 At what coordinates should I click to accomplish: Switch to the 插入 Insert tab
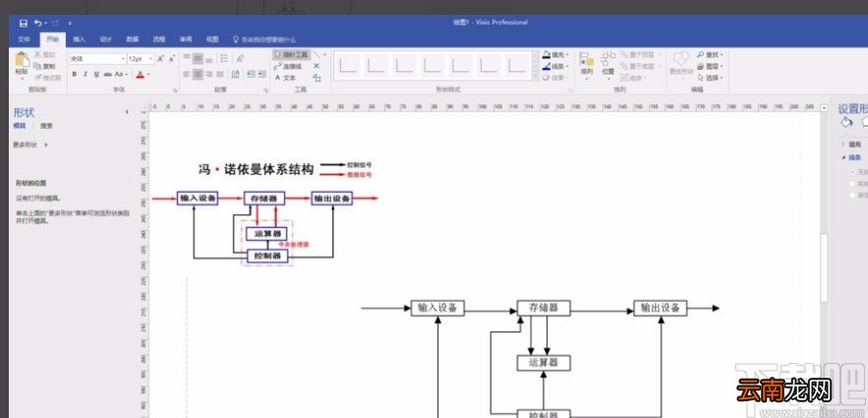[x=80, y=39]
